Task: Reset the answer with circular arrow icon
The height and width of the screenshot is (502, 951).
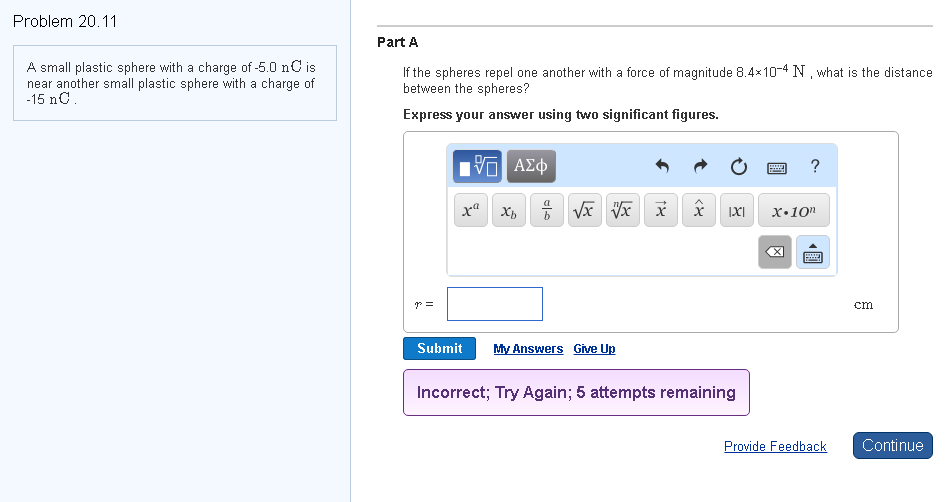Action: [x=739, y=166]
